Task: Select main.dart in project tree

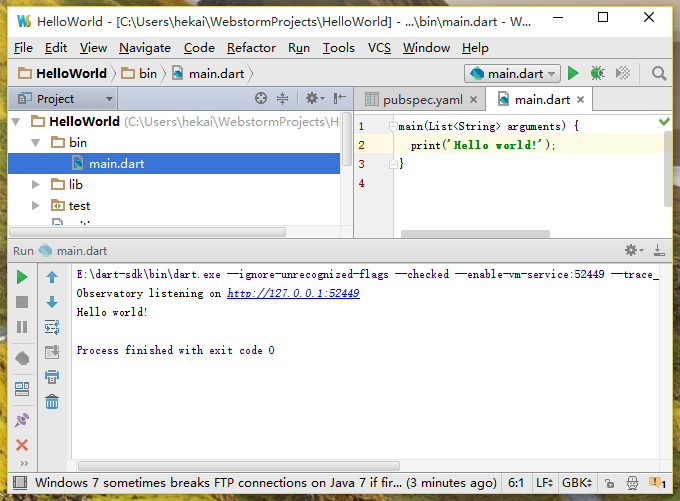Action: [173, 164]
